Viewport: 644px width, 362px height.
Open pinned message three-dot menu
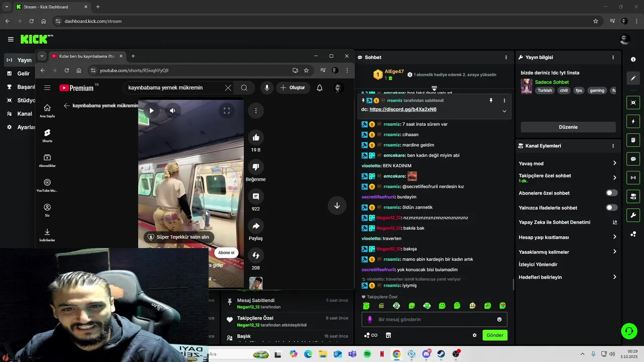504,101
